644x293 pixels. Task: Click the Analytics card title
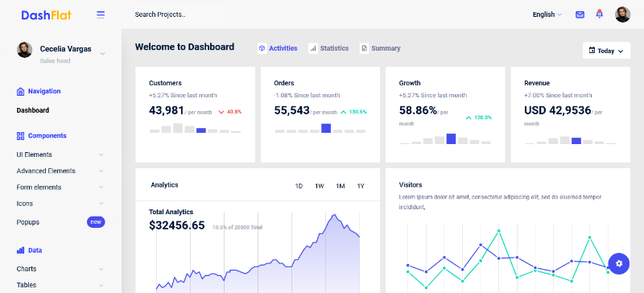click(164, 185)
